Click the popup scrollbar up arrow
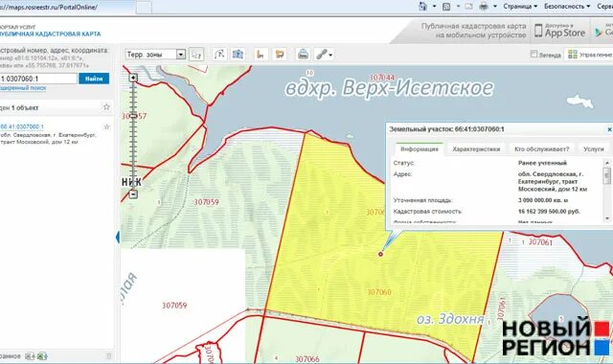This screenshot has width=613, height=364. pyautogui.click(x=606, y=163)
